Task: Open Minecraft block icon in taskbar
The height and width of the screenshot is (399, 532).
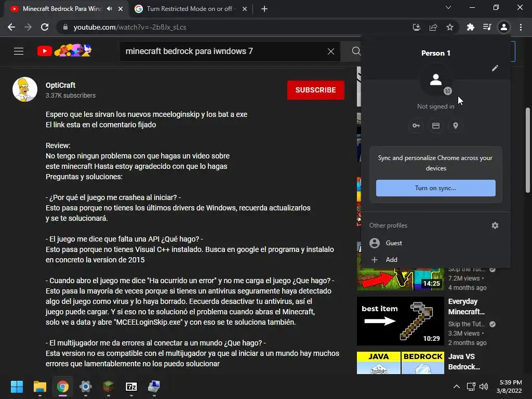Action: click(x=108, y=387)
